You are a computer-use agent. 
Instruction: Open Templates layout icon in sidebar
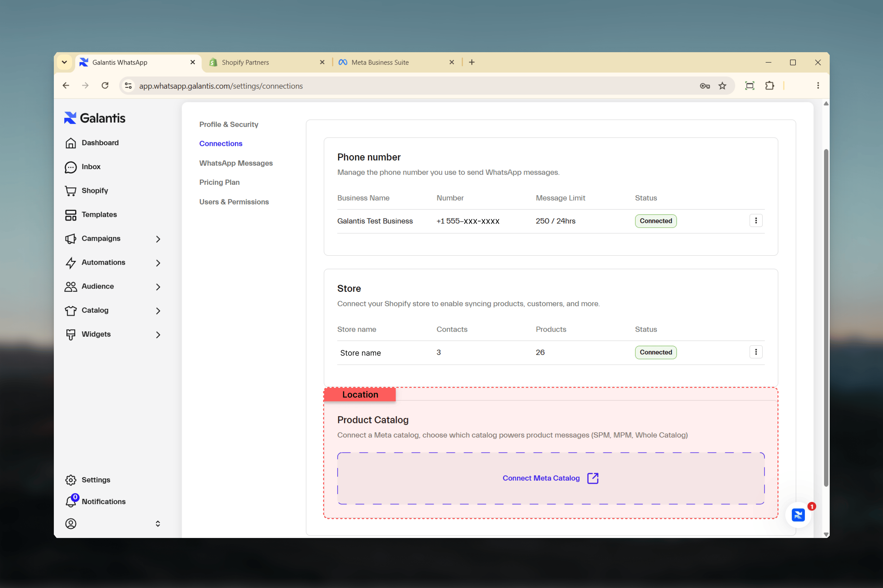point(71,215)
